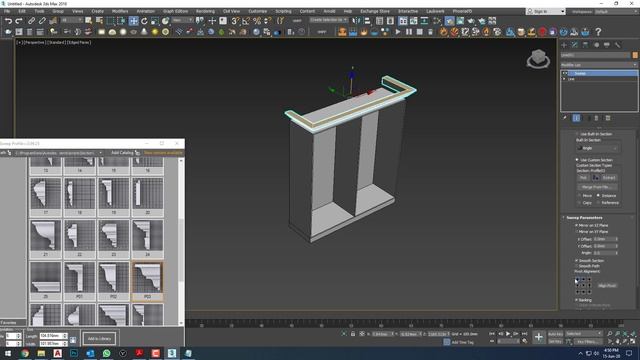640x360 pixels.
Task: Open the Create command panel tab
Action: 564,45
